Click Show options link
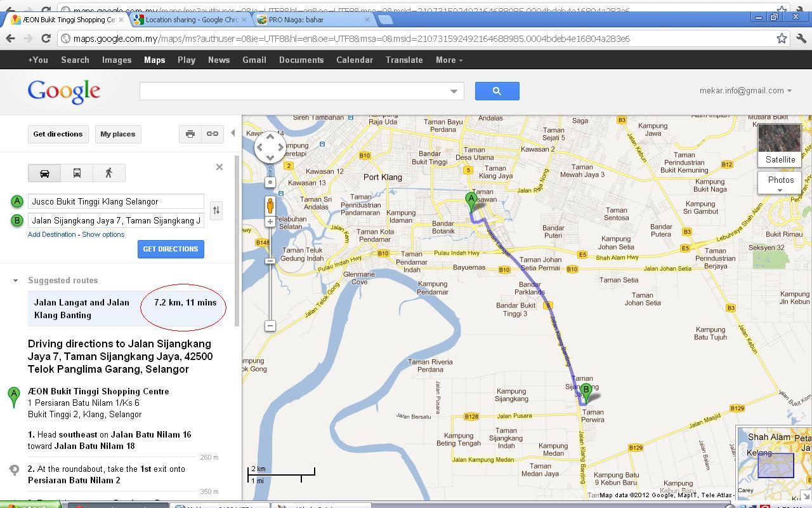This screenshot has width=812, height=508. click(103, 234)
